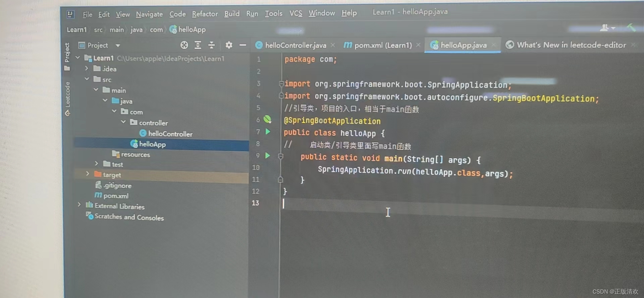Toggle code folding for the imports block

click(281, 84)
